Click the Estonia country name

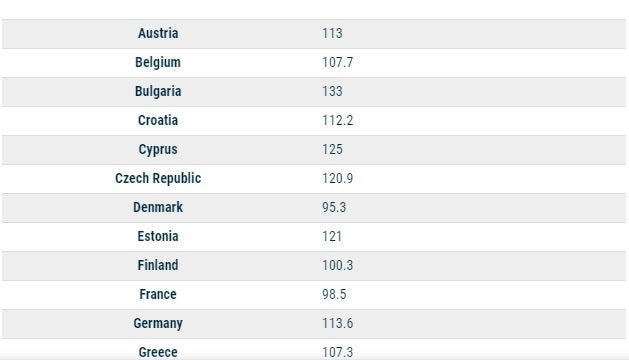click(158, 236)
